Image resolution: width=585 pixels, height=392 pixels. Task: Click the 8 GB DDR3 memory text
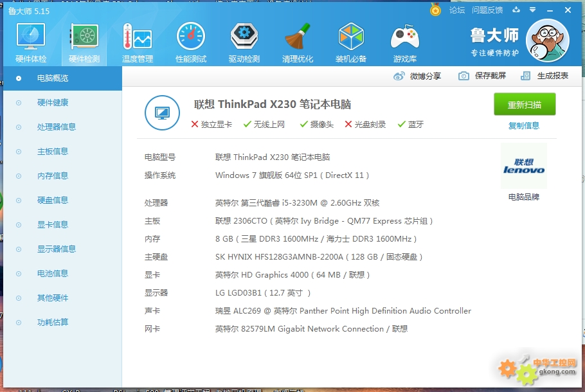point(316,239)
